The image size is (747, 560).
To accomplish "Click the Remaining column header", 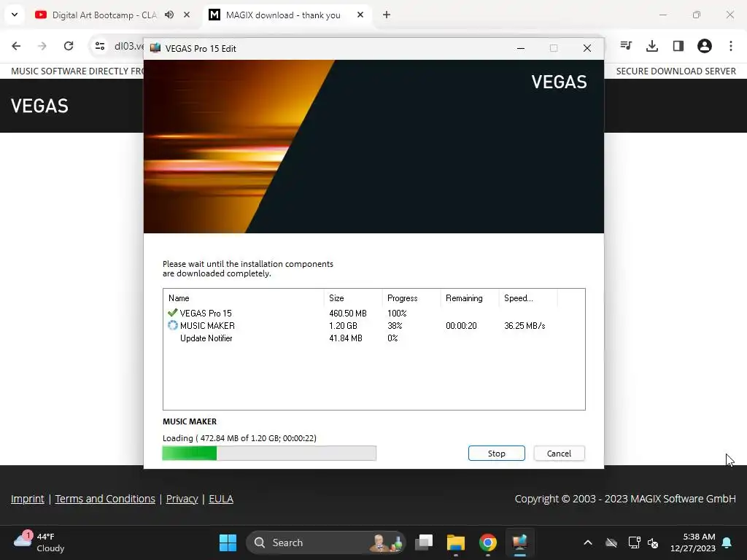I will point(470,298).
